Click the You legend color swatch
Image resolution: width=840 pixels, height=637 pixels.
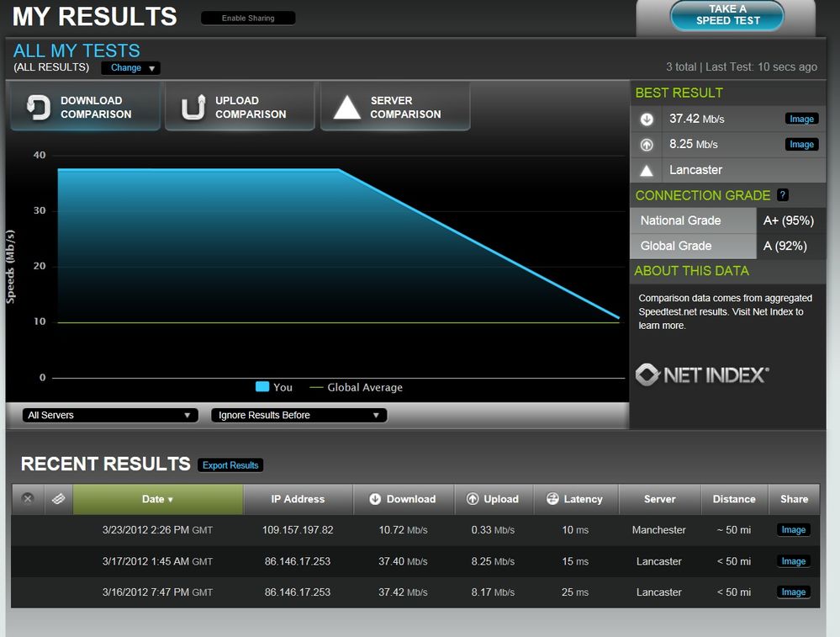click(262, 386)
